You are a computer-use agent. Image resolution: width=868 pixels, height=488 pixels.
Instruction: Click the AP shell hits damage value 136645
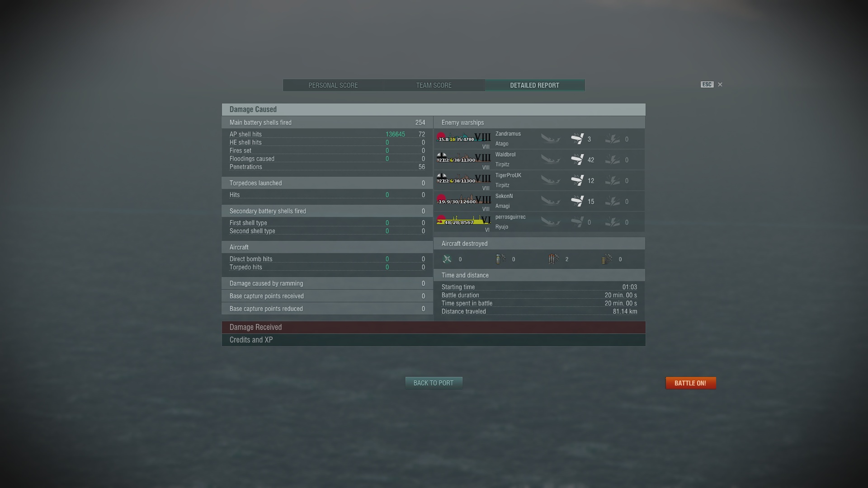coord(395,135)
